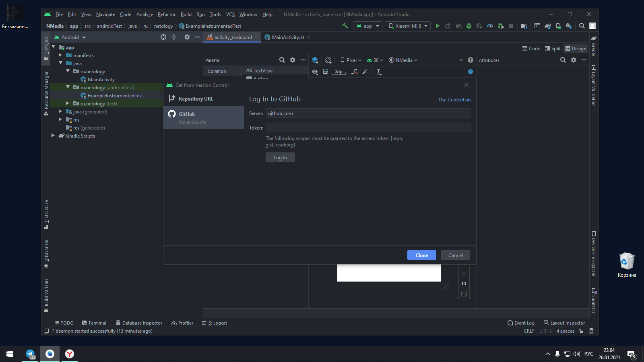
Task: Click the Clone button
Action: point(422,255)
